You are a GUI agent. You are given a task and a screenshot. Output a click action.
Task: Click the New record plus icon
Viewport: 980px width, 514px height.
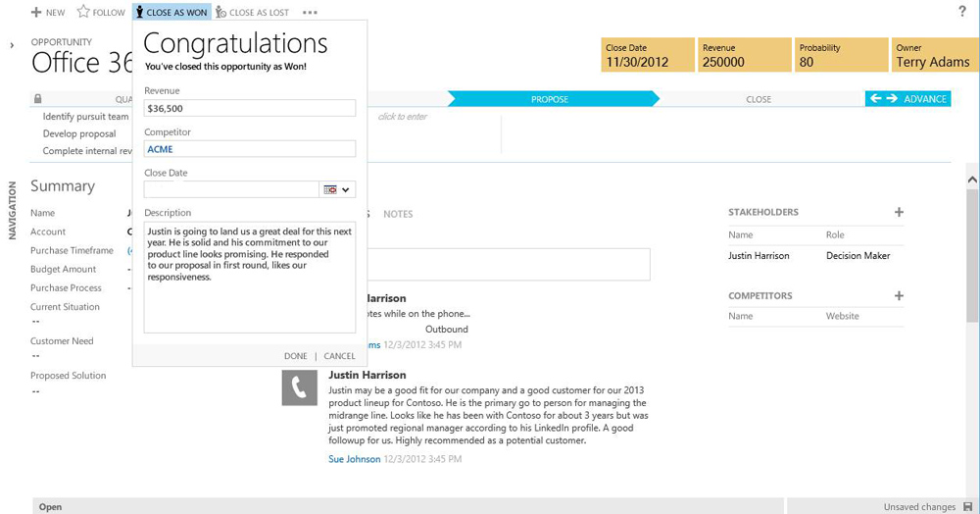point(36,13)
